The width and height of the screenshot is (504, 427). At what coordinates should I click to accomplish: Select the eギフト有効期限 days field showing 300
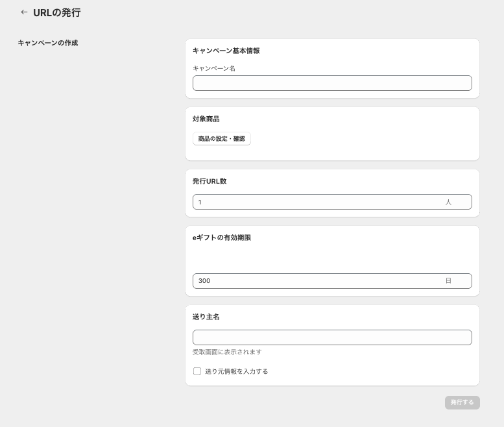click(318, 281)
